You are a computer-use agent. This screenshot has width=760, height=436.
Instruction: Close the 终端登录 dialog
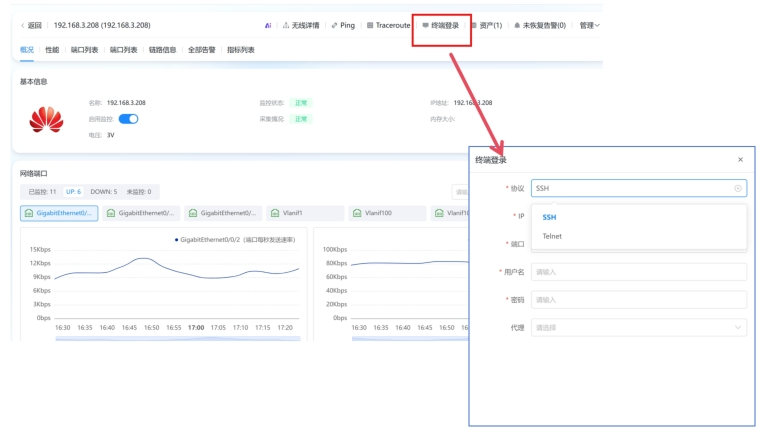pyautogui.click(x=740, y=160)
